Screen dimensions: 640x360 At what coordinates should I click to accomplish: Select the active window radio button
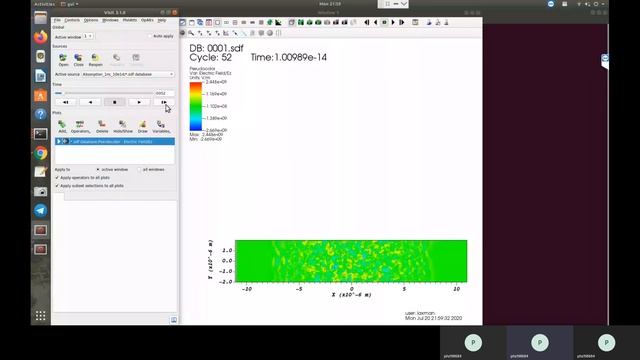(x=98, y=169)
